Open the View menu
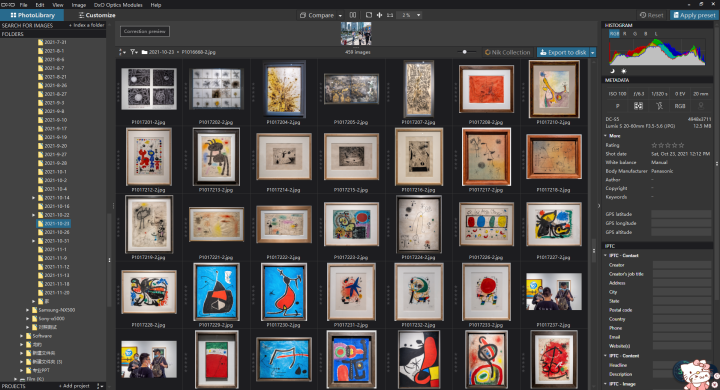Image resolution: width=720 pixels, height=390 pixels. pos(58,5)
